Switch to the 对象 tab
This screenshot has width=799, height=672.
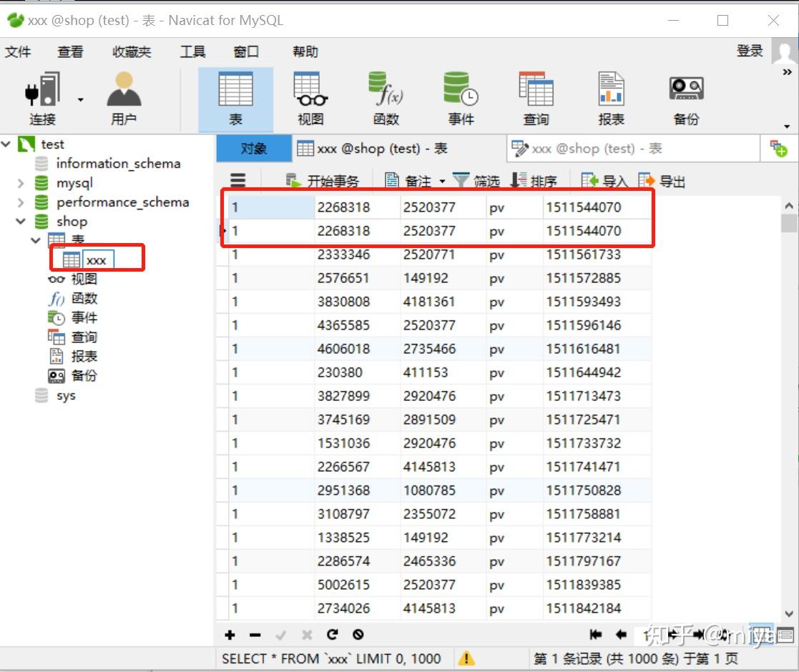(254, 148)
